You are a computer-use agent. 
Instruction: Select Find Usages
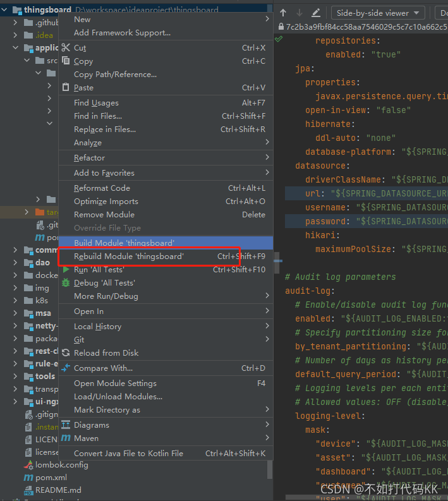pos(166,102)
